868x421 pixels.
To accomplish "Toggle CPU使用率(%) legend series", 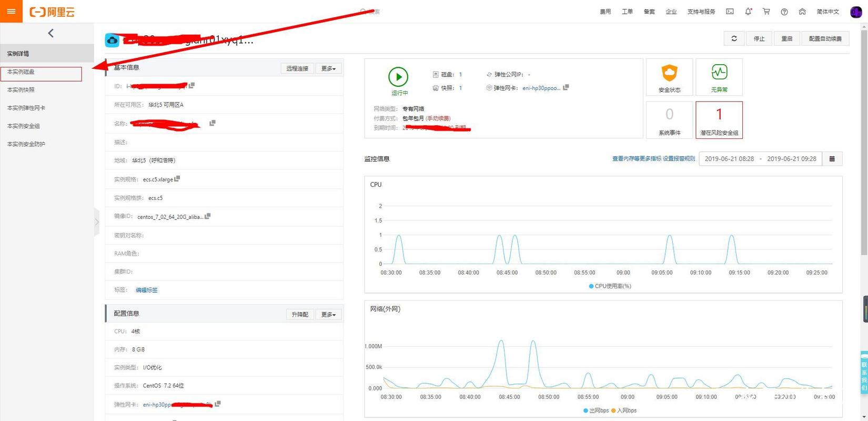I will [x=610, y=286].
